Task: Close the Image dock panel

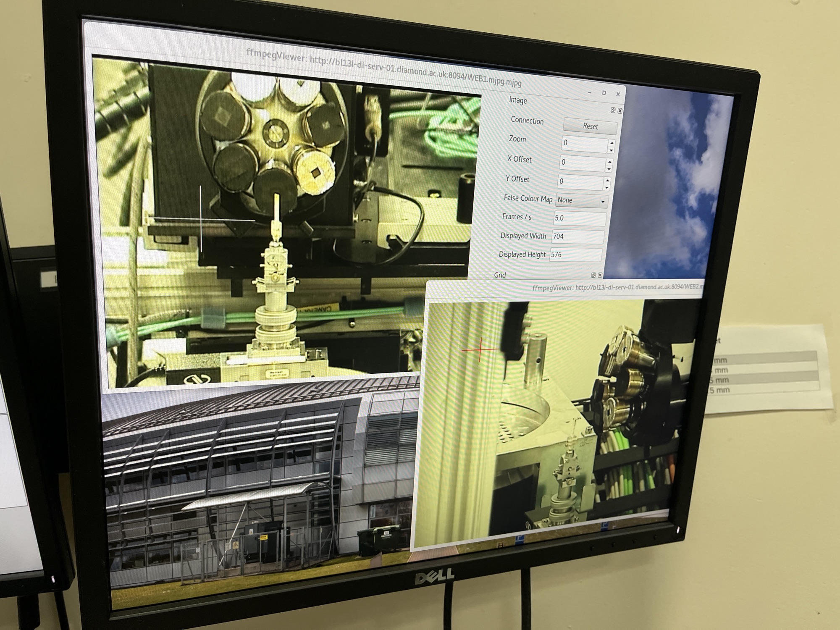Action: point(620,110)
